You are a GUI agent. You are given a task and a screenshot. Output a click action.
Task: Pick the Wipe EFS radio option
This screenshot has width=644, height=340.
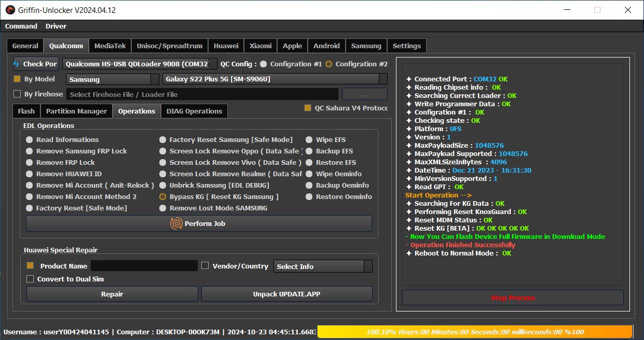(x=309, y=140)
